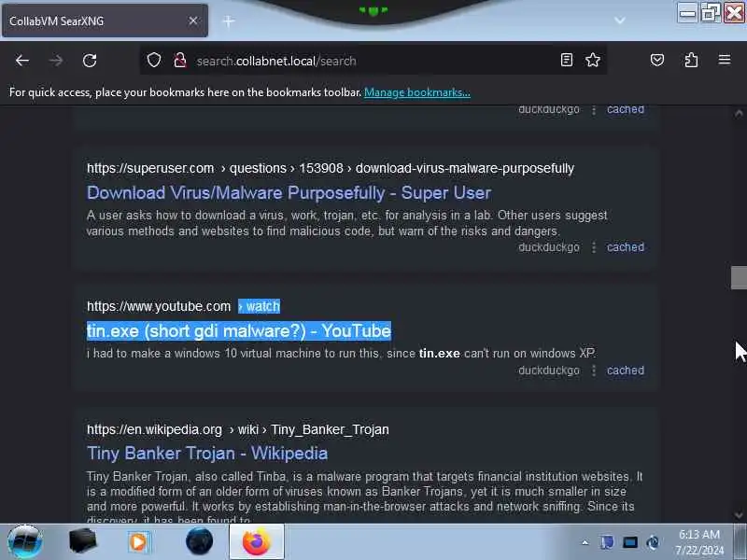Bookmark this page with star icon
This screenshot has width=747, height=560.
(x=593, y=60)
